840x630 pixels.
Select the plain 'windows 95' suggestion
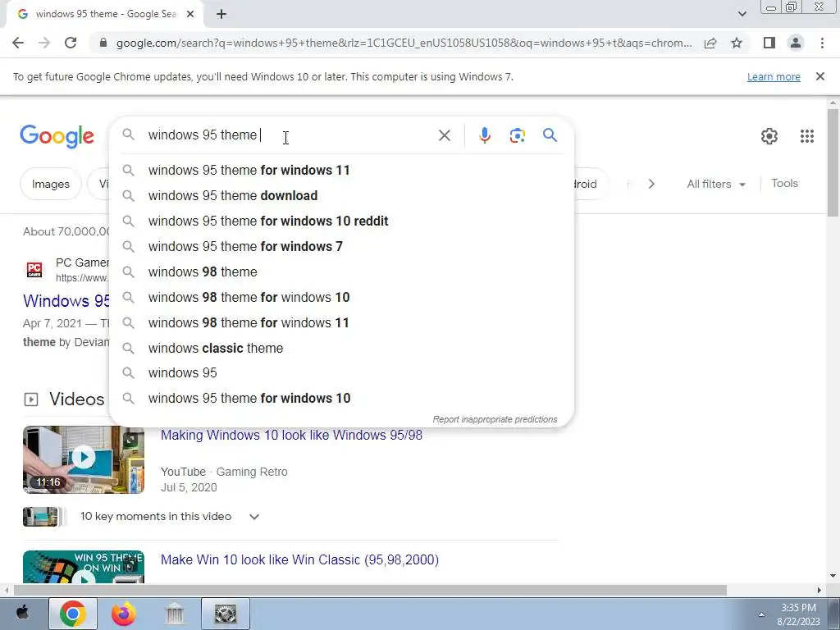click(341, 373)
